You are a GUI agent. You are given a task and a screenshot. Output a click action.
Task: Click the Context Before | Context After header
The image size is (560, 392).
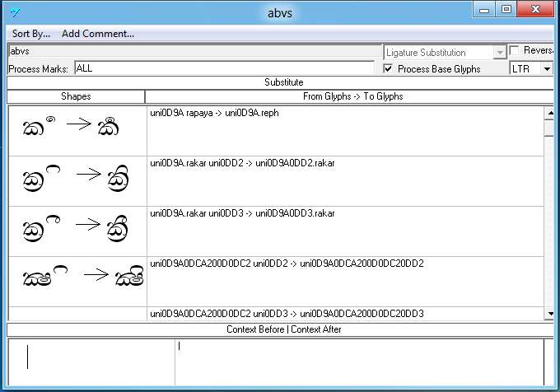(x=280, y=329)
